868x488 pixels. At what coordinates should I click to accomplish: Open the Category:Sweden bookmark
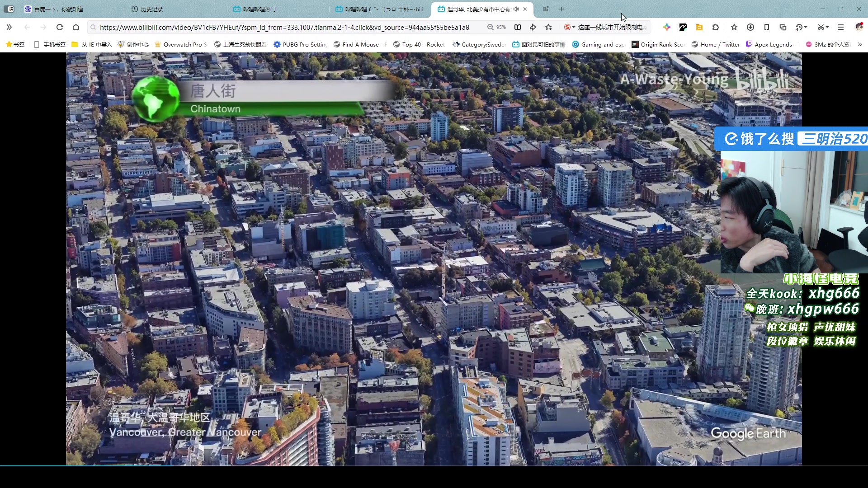coord(479,44)
